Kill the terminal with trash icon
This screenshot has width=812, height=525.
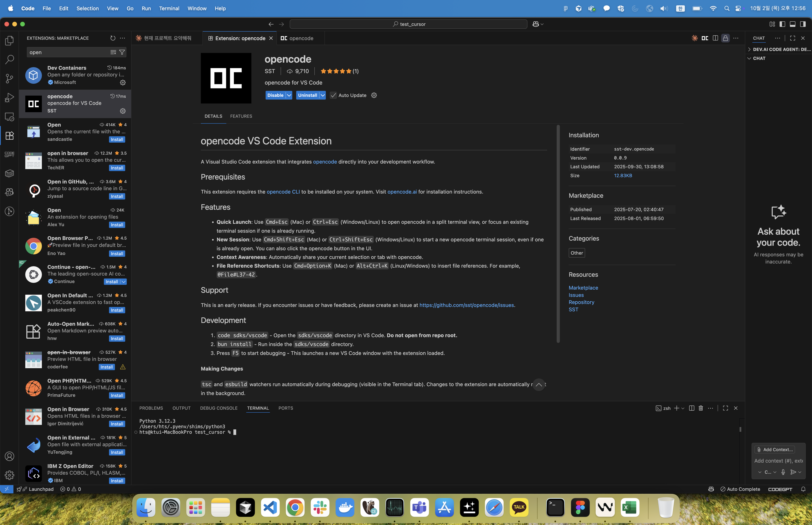pos(701,408)
